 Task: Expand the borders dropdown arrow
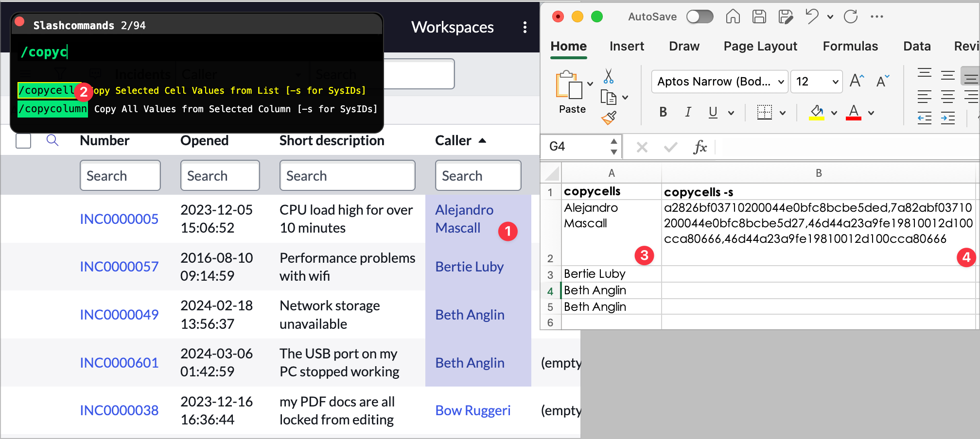(x=783, y=113)
